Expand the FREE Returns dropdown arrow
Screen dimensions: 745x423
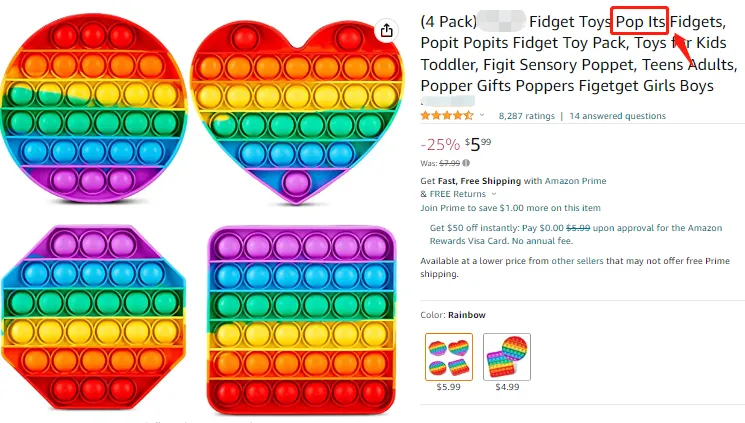(494, 194)
